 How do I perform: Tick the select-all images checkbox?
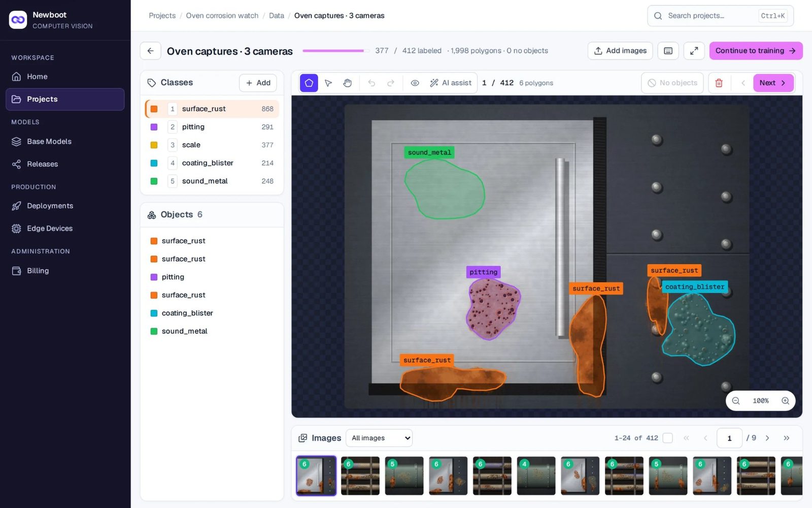(668, 438)
